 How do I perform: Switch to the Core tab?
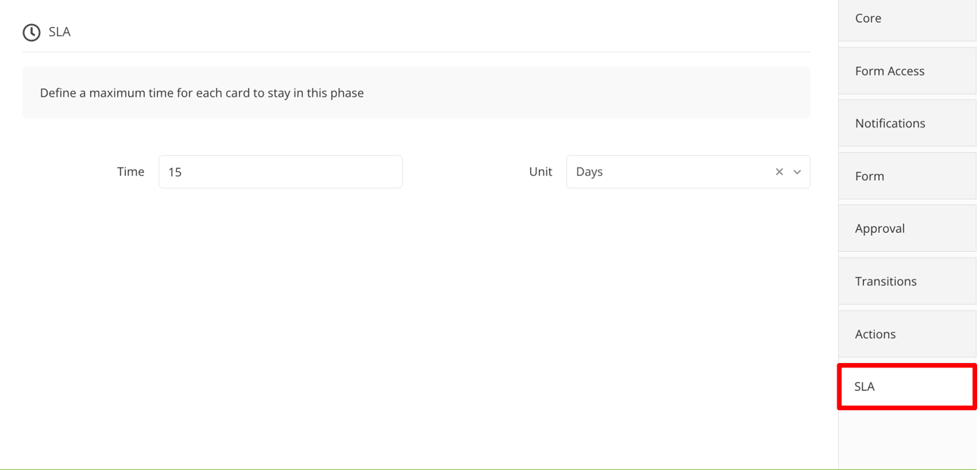[907, 19]
